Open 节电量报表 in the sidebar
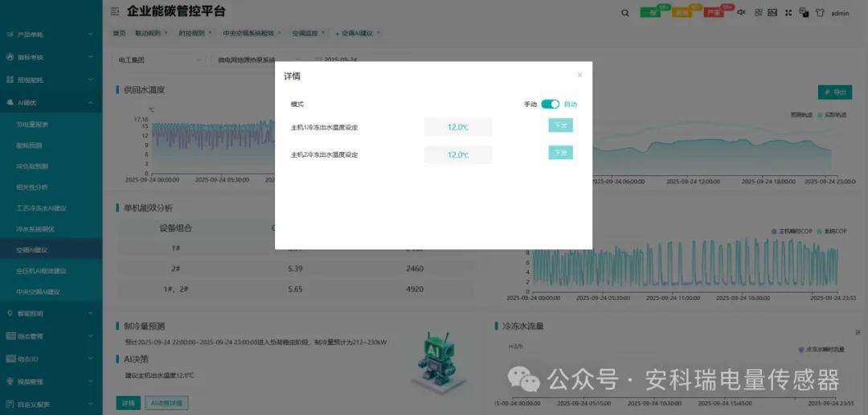This screenshot has width=868, height=415. [x=32, y=125]
